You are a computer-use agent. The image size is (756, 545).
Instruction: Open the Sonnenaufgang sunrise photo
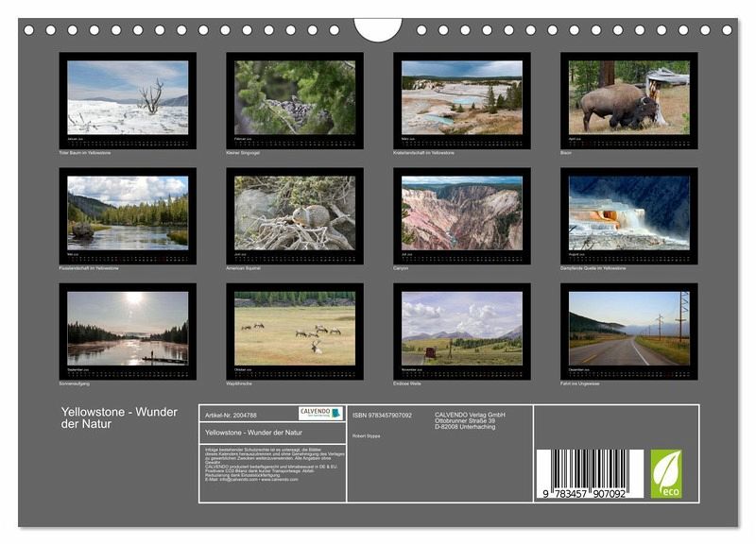point(128,330)
